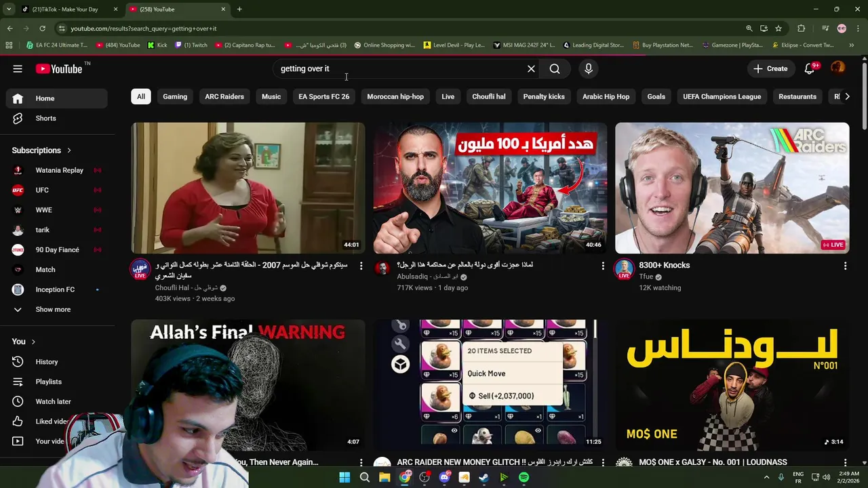Click the page vertical scrollbar
The image size is (868, 488).
(864, 95)
